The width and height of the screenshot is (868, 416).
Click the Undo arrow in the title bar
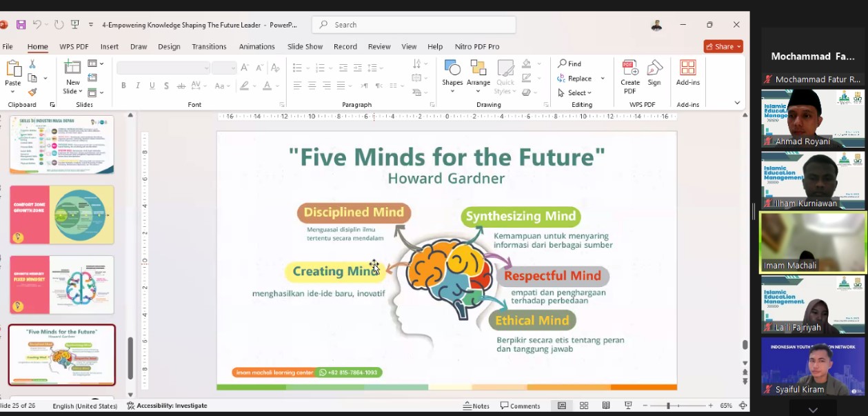click(37, 25)
